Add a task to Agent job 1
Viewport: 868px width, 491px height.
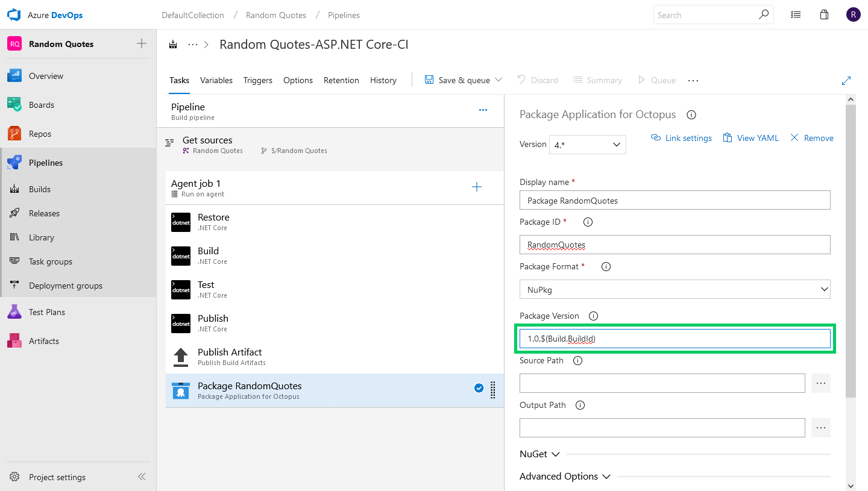click(x=477, y=187)
